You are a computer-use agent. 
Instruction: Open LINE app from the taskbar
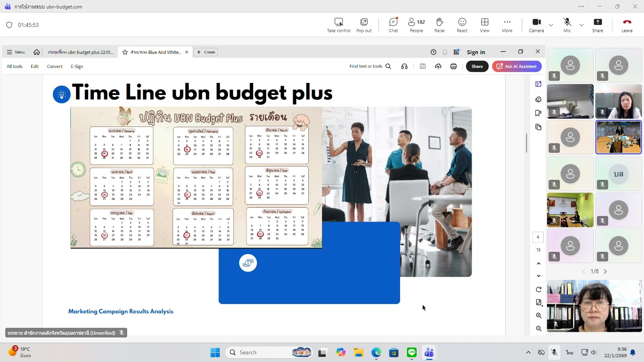pos(411,353)
